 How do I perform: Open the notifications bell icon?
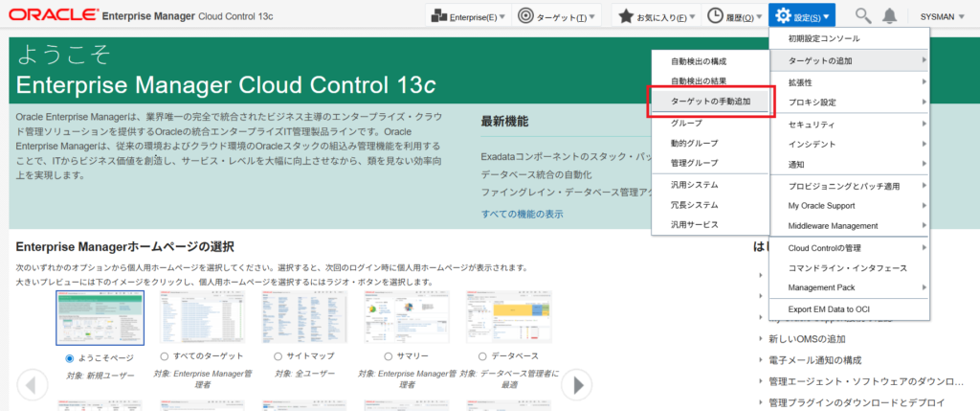pyautogui.click(x=889, y=15)
